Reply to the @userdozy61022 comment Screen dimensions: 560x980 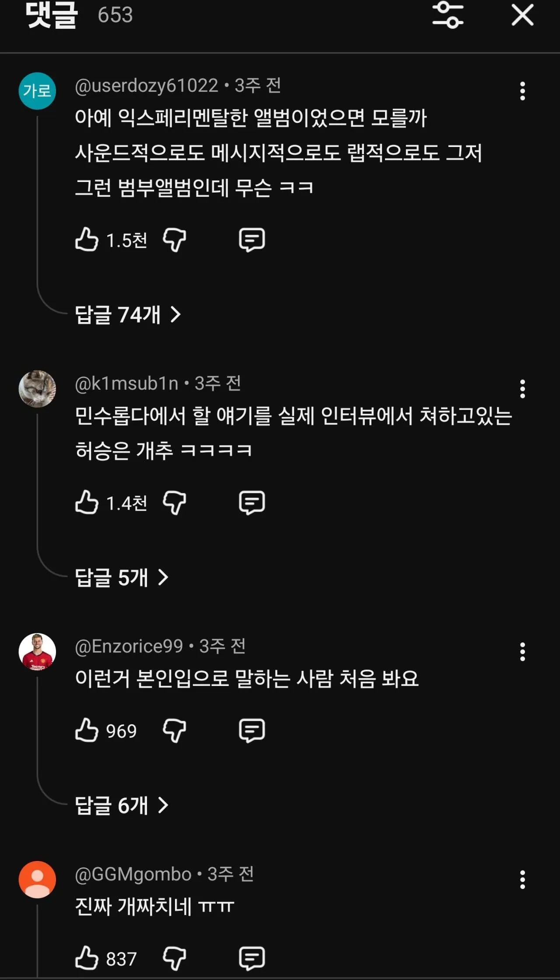click(252, 239)
